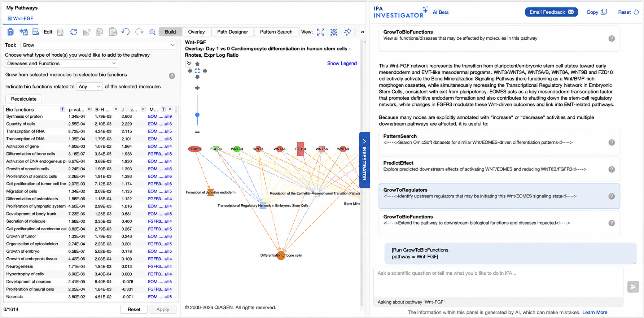Image resolution: width=644 pixels, height=318 pixels.
Task: Collapse the canvas navigation controls with the double chevron
Action: (x=189, y=63)
